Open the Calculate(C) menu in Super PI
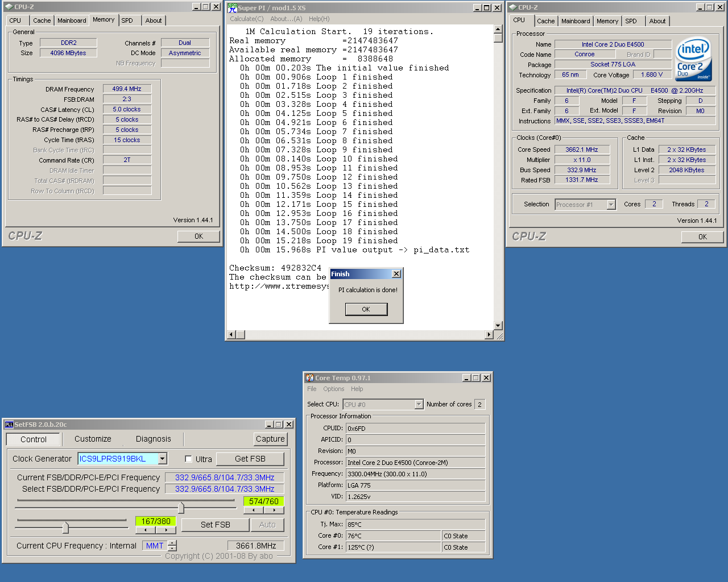 247,19
